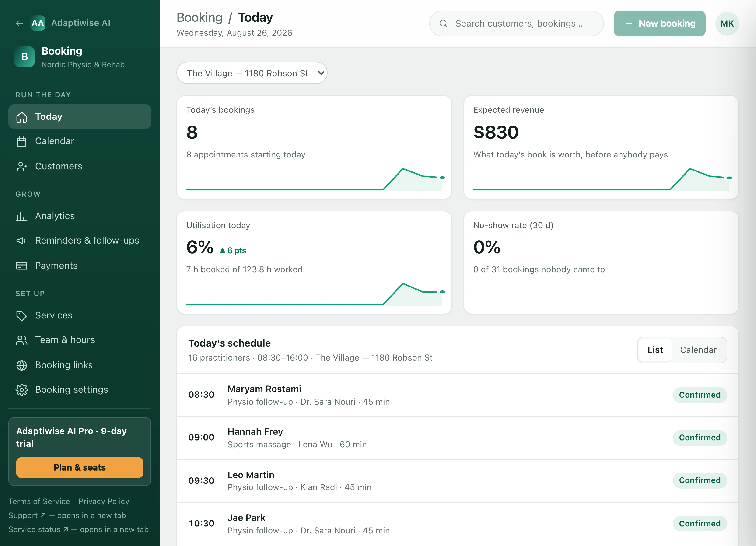This screenshot has height=546, width=756.
Task: Click the Booking breadcrumb in the header
Action: coord(199,17)
